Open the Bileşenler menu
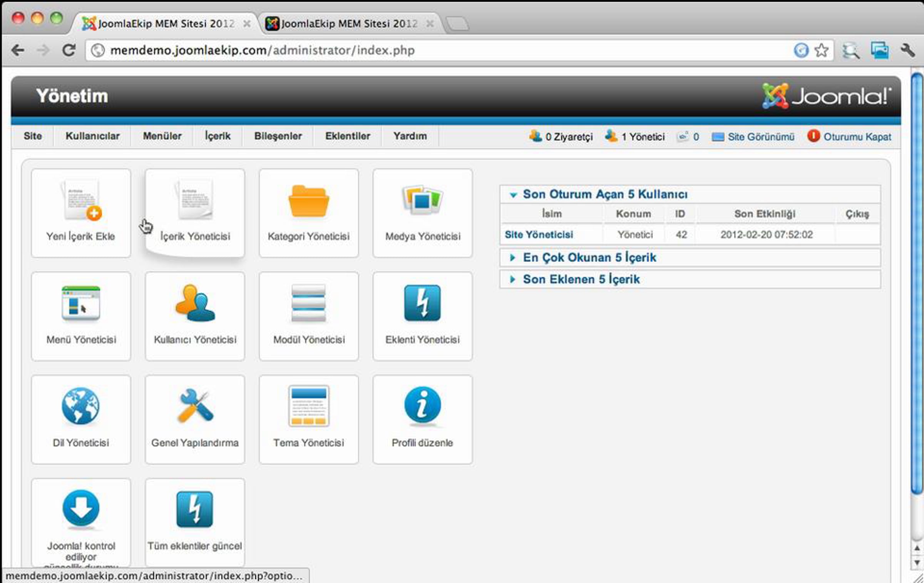924x583 pixels. tap(278, 136)
